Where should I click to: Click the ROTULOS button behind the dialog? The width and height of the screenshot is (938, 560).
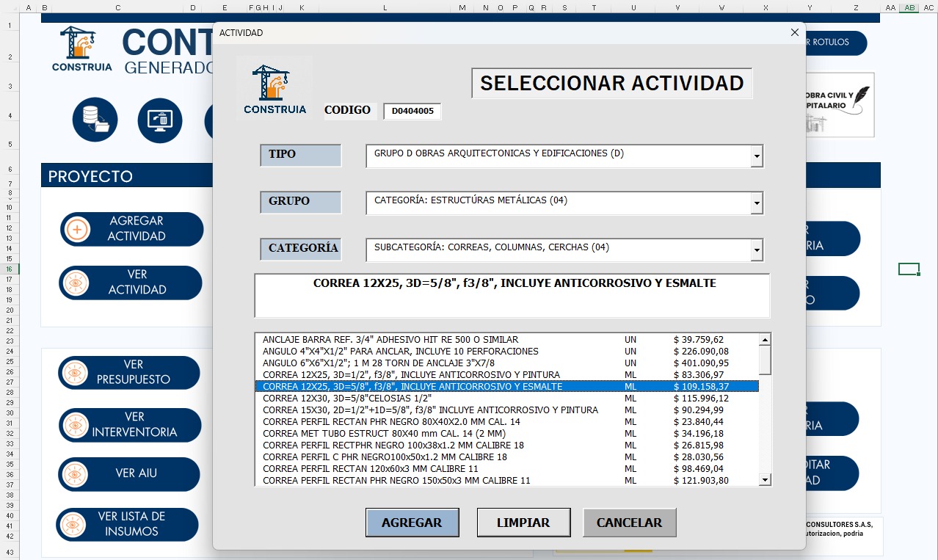(x=829, y=43)
